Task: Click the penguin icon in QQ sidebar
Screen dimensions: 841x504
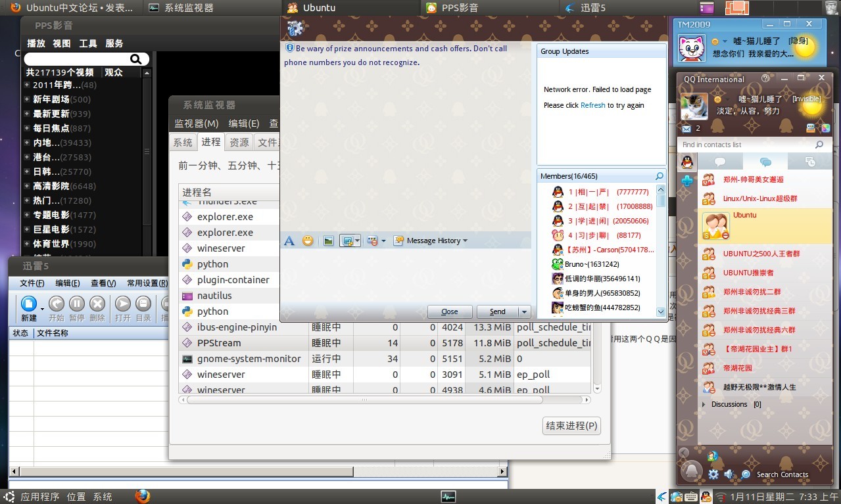Action: (x=687, y=162)
